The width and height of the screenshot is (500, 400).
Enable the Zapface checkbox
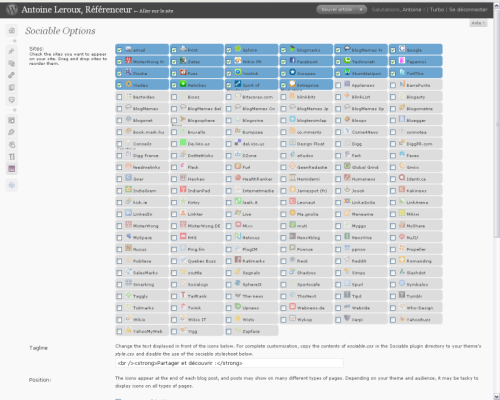(x=229, y=331)
